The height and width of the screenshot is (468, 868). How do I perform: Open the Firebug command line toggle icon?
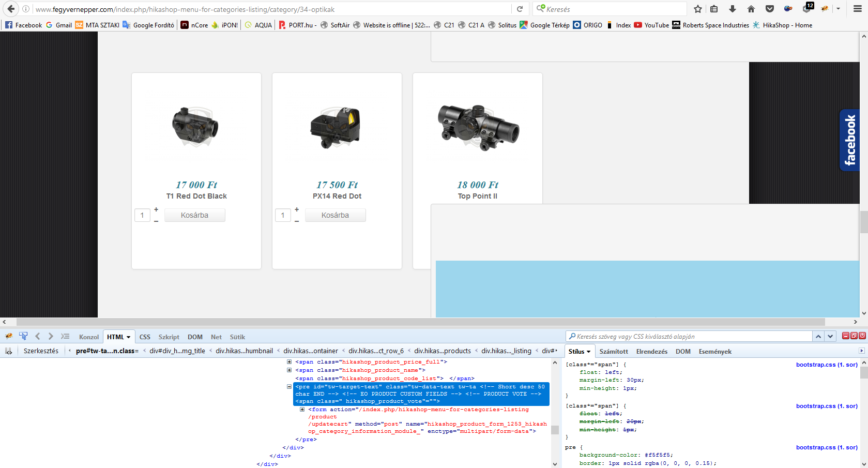(65, 336)
